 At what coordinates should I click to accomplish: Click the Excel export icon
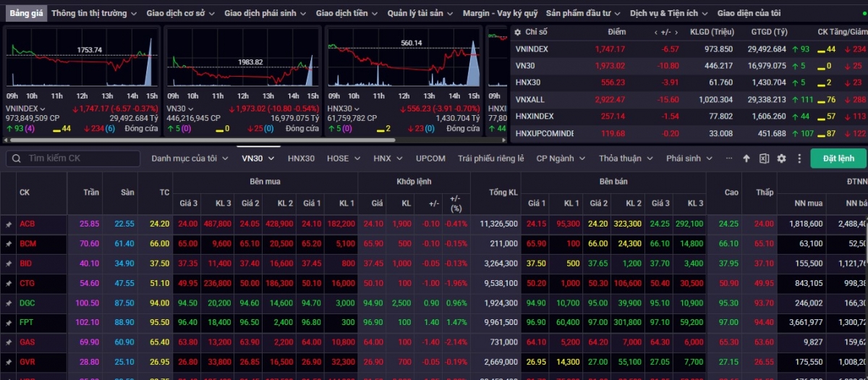tap(764, 159)
